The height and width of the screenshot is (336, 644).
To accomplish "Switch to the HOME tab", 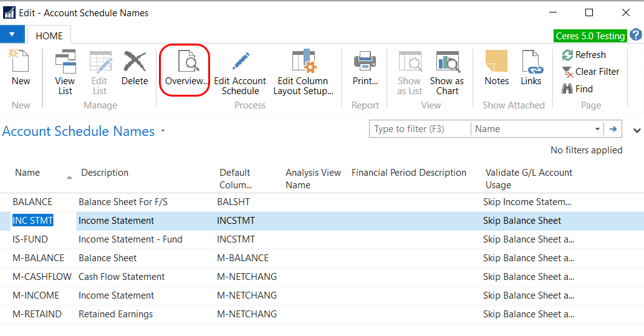I will (49, 36).
